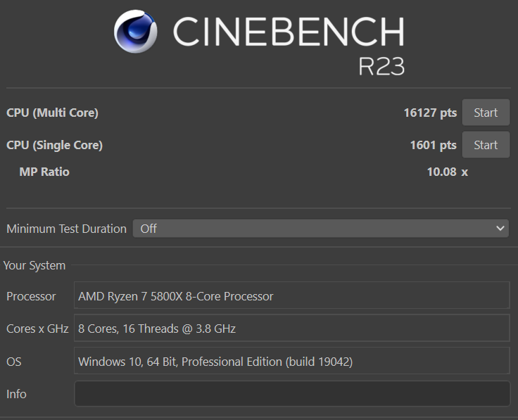
Task: Click the OS field showing Windows 10
Action: [292, 361]
